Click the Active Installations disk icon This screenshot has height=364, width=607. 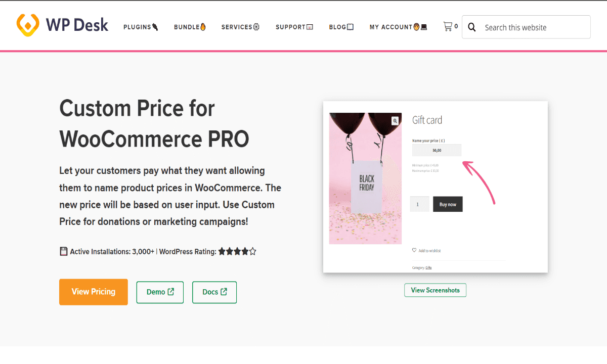click(64, 251)
